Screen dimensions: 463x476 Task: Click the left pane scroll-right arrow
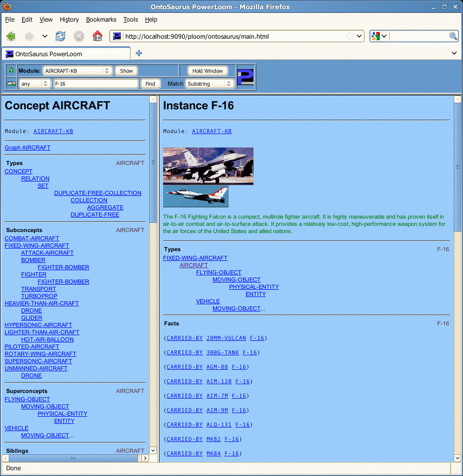click(145, 458)
